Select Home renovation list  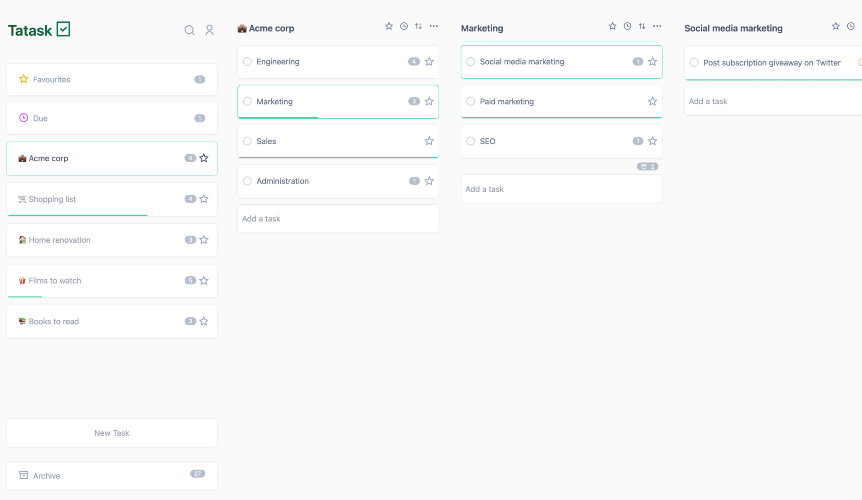[112, 240]
